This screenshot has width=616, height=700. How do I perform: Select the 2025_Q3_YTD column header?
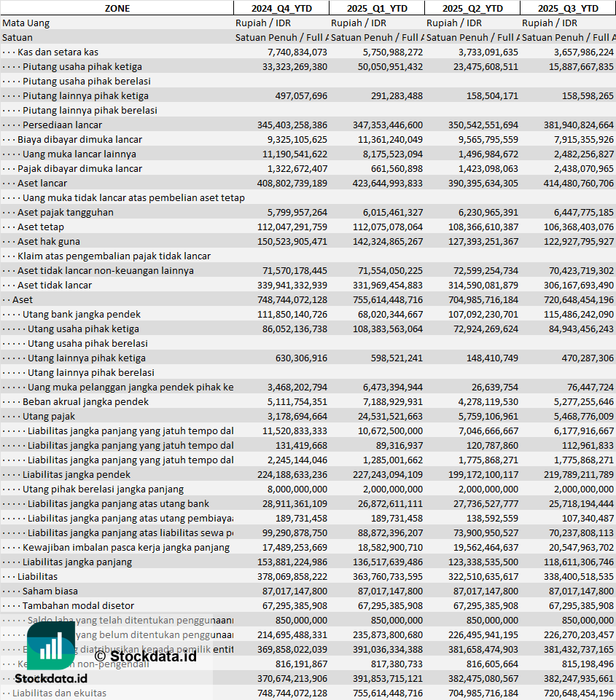[x=568, y=8]
